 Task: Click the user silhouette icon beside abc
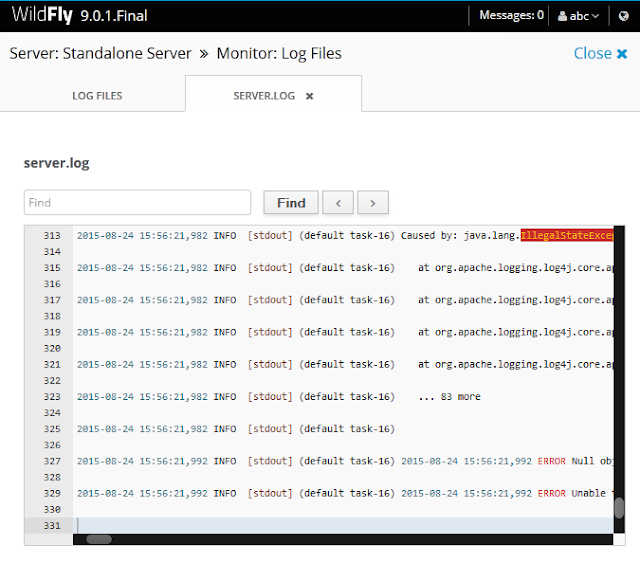point(562,16)
